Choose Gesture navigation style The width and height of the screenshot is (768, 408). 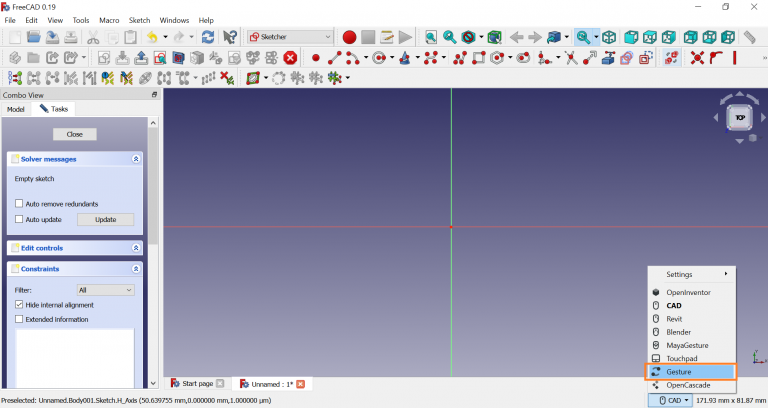(679, 371)
